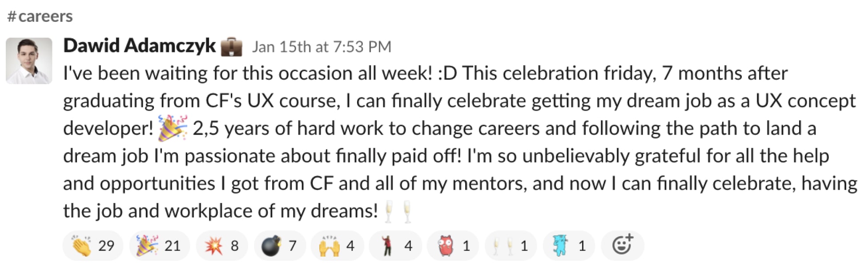Click the Dawid Adamczyk sender name

139,46
